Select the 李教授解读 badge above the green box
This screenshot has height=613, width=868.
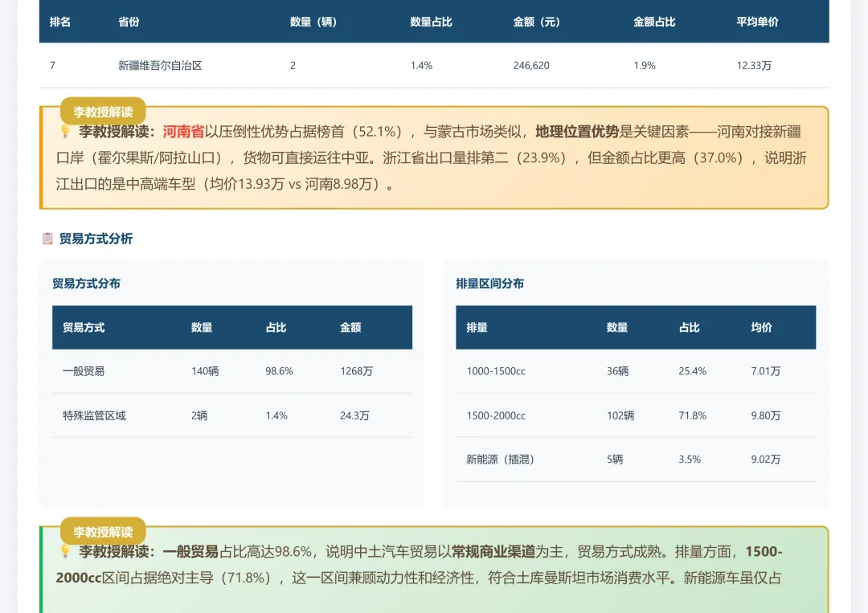tap(103, 531)
